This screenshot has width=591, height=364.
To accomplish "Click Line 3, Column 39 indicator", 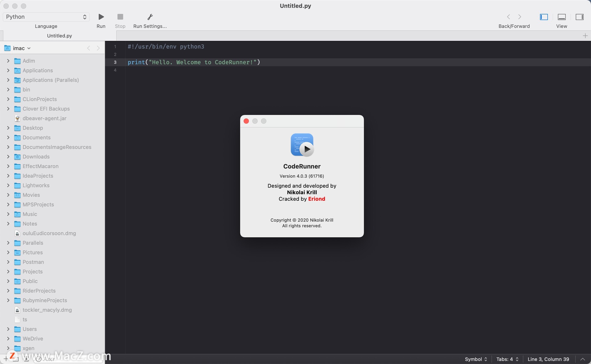I will click(x=548, y=359).
